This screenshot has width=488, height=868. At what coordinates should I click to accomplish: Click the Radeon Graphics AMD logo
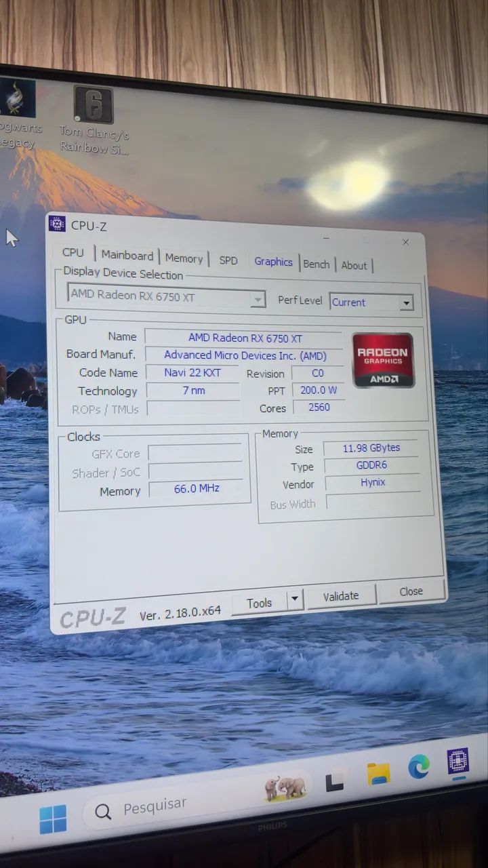(x=383, y=360)
